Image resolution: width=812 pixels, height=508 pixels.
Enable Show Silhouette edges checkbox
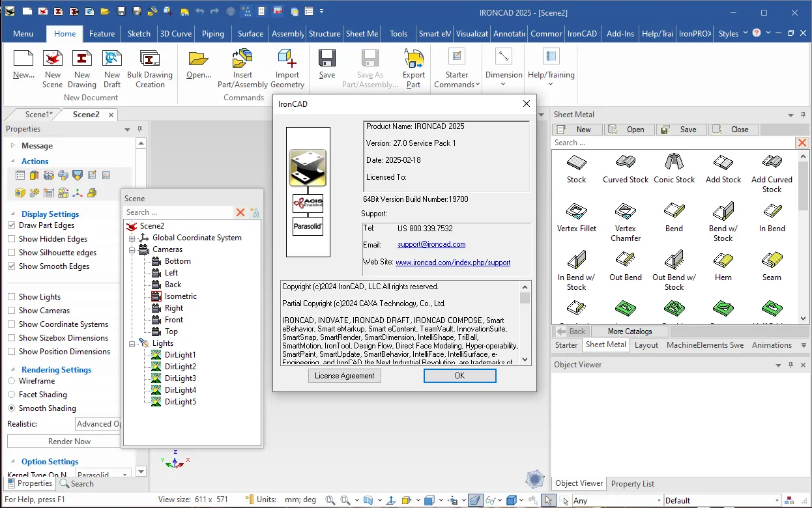[x=12, y=253]
